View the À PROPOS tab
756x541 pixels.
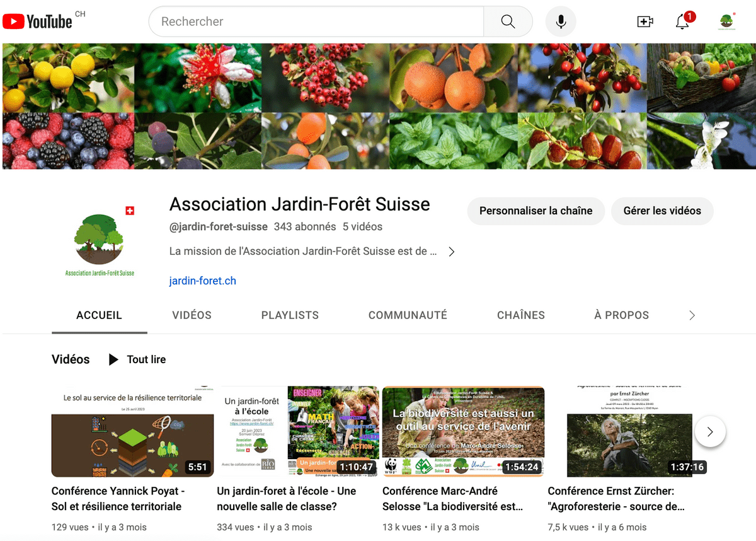[x=622, y=315]
